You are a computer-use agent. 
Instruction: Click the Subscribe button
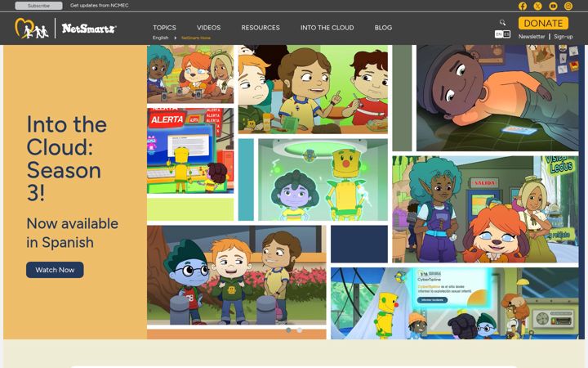(x=38, y=6)
